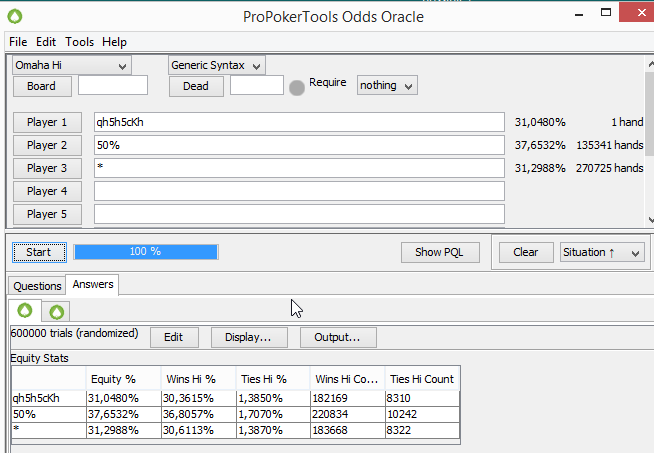Screen dimensions: 654x453
Task: Click the Board cards input field
Action: coord(113,86)
